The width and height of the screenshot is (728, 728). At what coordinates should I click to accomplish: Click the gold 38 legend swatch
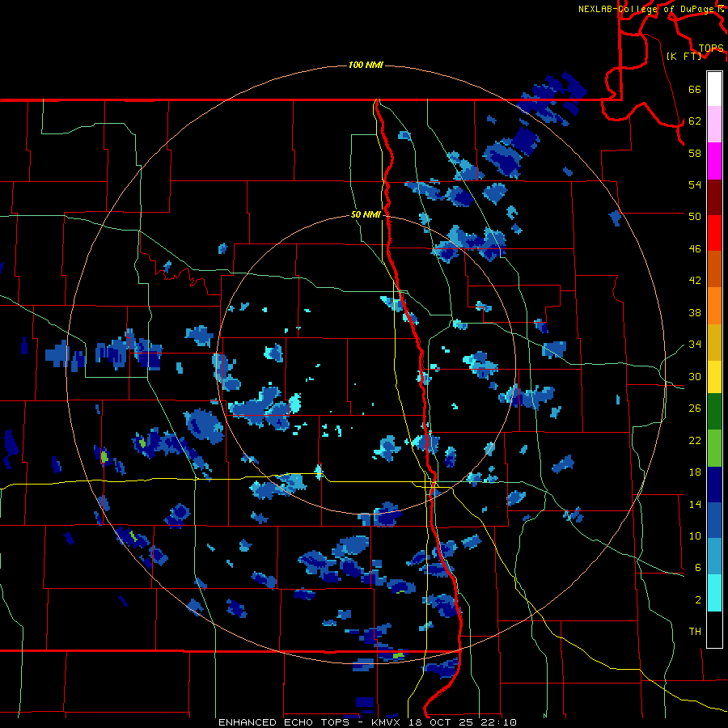tap(714, 342)
